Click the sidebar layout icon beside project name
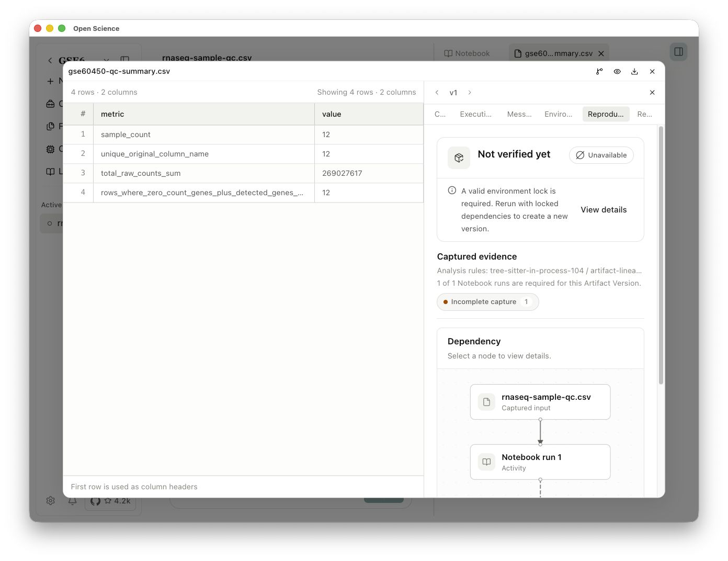The height and width of the screenshot is (561, 728). click(124, 59)
